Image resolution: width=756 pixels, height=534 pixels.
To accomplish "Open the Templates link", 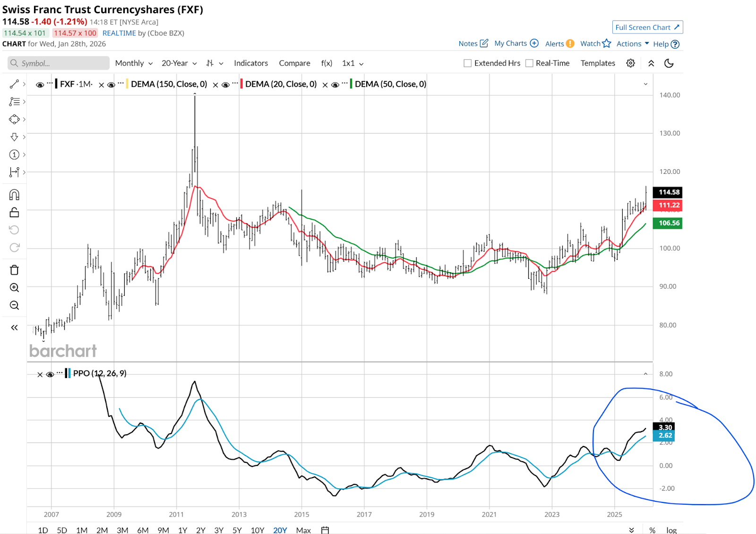I will tap(598, 63).
